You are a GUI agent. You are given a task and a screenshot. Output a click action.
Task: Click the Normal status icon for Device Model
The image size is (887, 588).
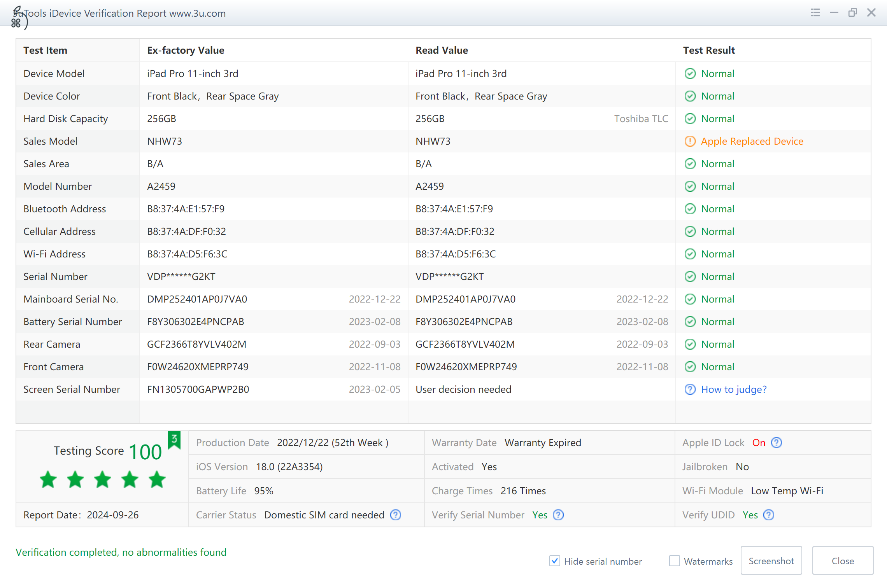click(689, 73)
